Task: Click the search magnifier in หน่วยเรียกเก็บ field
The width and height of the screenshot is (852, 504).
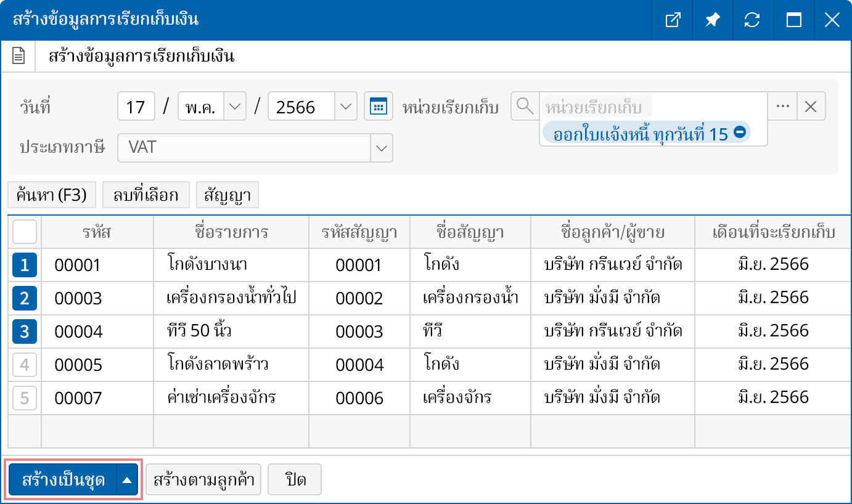Action: [x=525, y=106]
